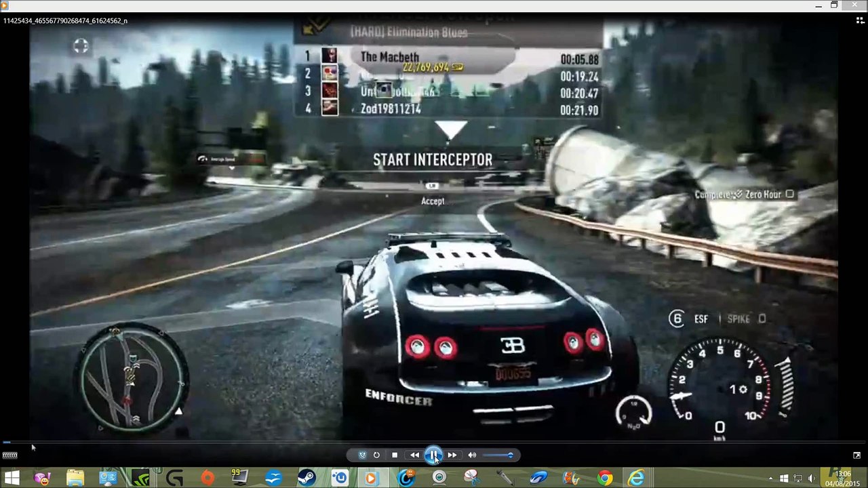Launch Origin from the taskbar
Image resolution: width=868 pixels, height=488 pixels.
208,479
